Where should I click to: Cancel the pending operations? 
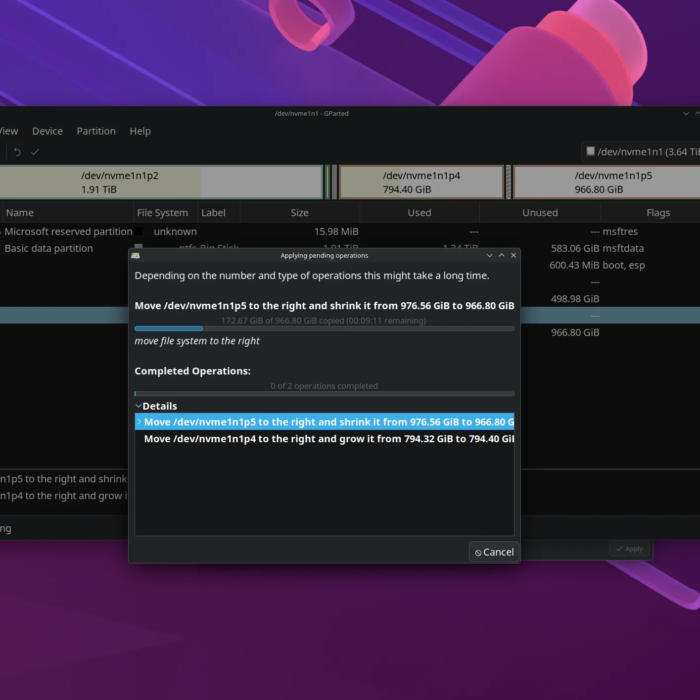[x=494, y=552]
